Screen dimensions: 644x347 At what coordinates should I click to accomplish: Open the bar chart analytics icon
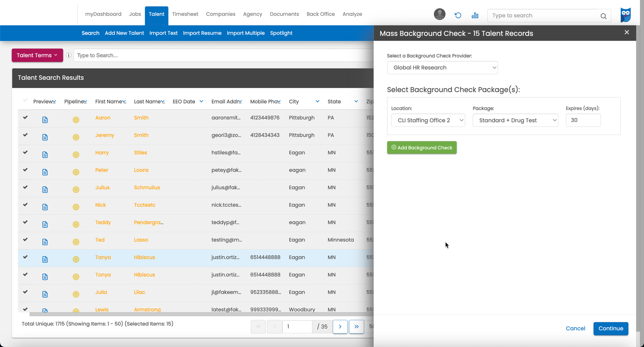point(475,16)
